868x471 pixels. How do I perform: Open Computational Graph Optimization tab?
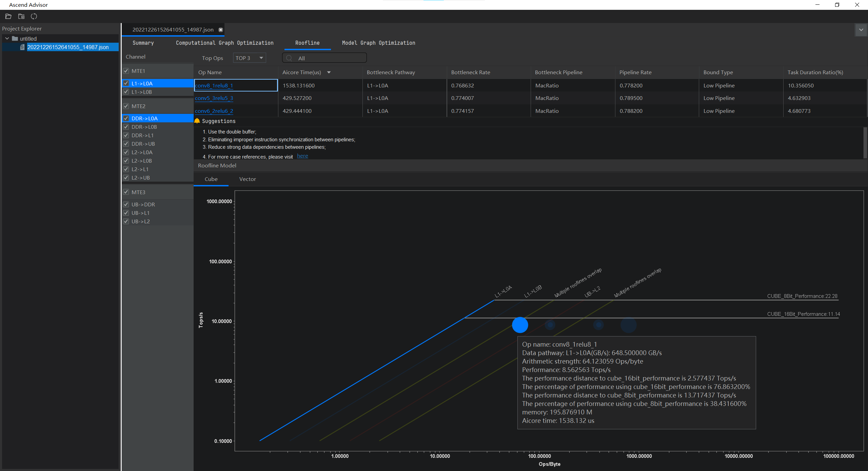(224, 43)
